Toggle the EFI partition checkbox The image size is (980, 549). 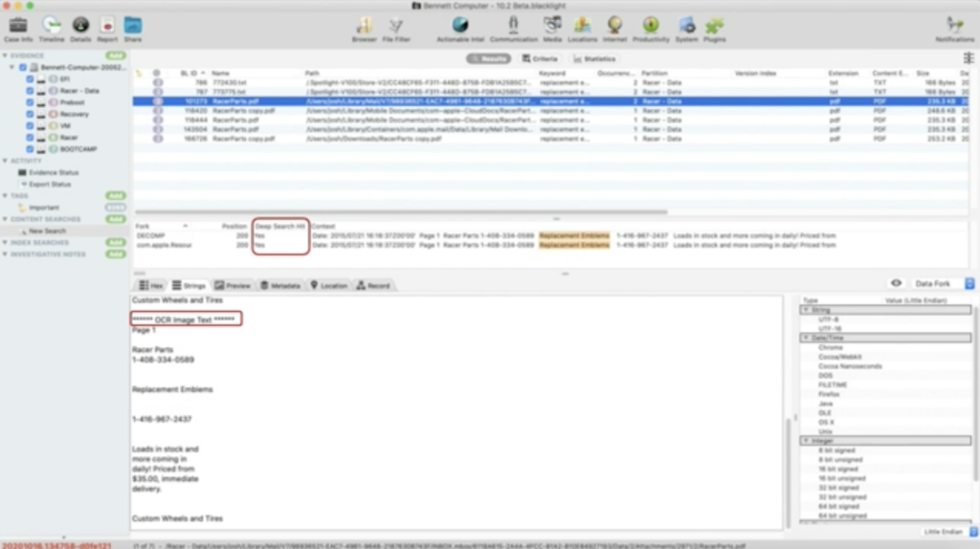tap(30, 79)
